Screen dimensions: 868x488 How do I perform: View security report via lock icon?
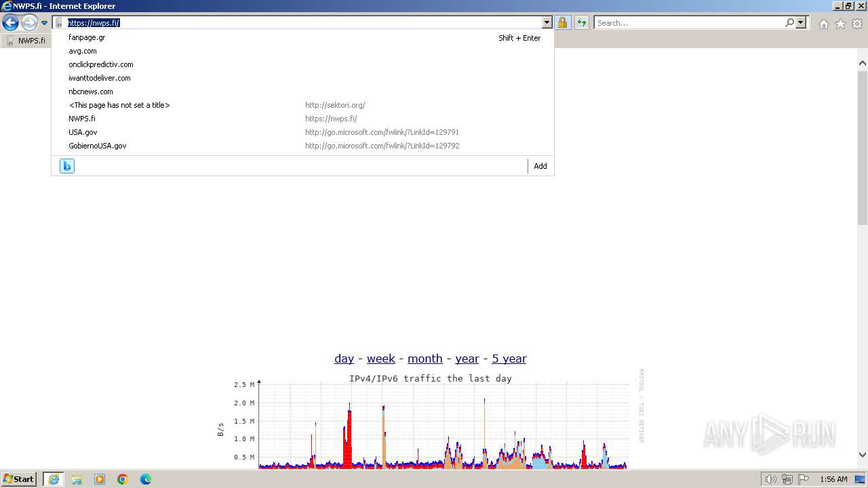click(562, 23)
